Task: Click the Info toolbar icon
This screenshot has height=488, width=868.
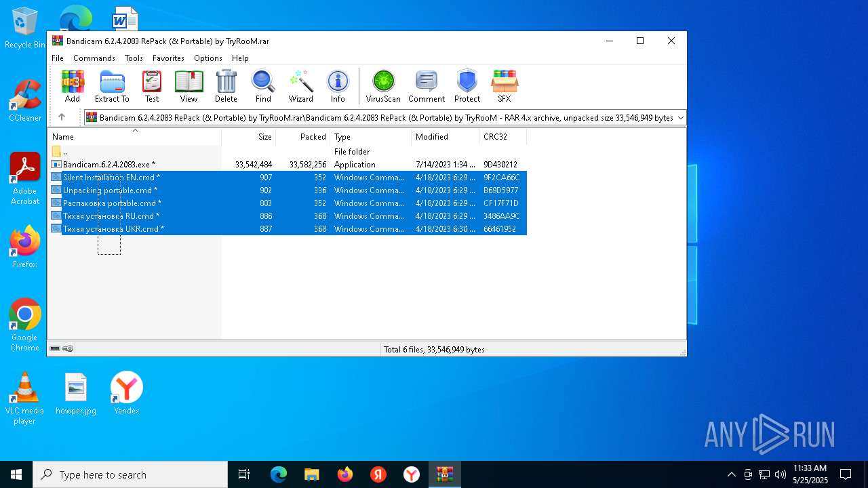Action: pyautogui.click(x=338, y=86)
